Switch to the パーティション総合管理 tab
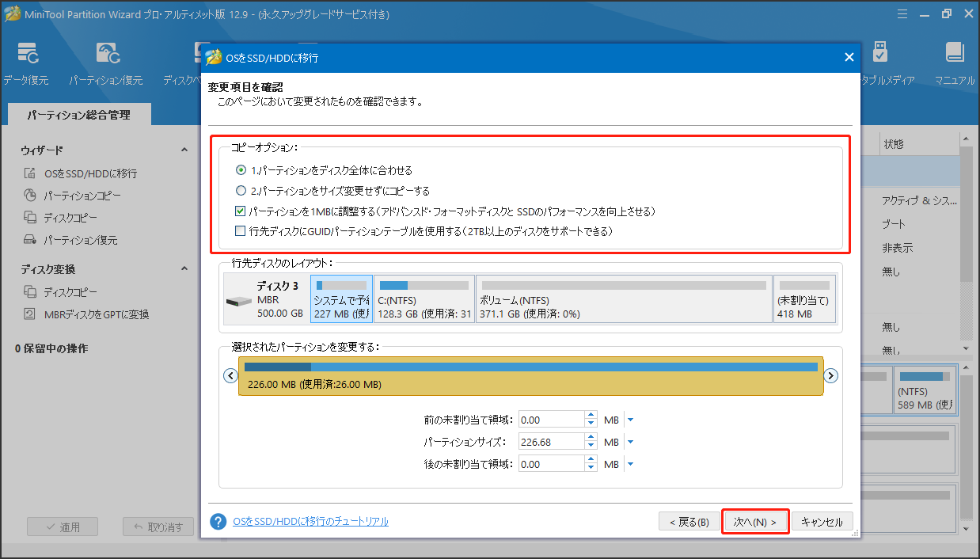The image size is (980, 559). click(x=78, y=115)
